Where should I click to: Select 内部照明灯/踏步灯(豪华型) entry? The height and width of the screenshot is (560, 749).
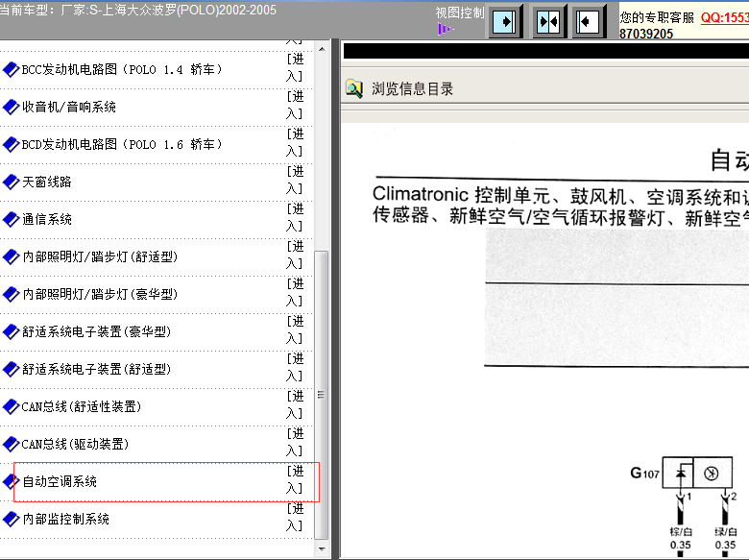(x=100, y=294)
